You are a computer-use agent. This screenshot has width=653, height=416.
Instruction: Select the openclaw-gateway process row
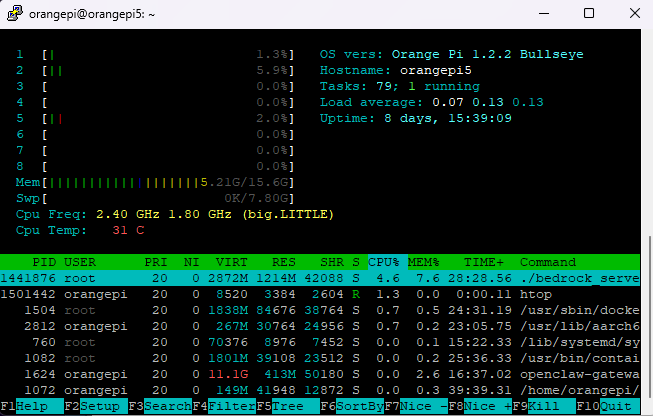click(320, 374)
